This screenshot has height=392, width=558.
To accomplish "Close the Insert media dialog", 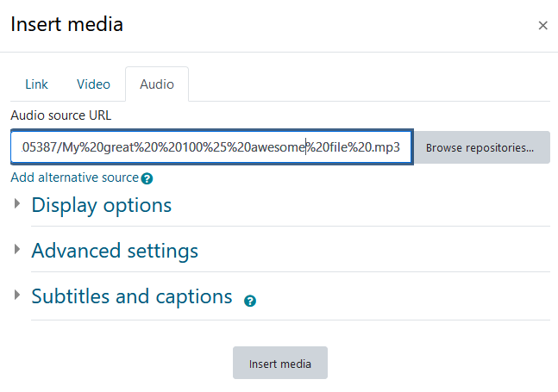I will click(542, 25).
